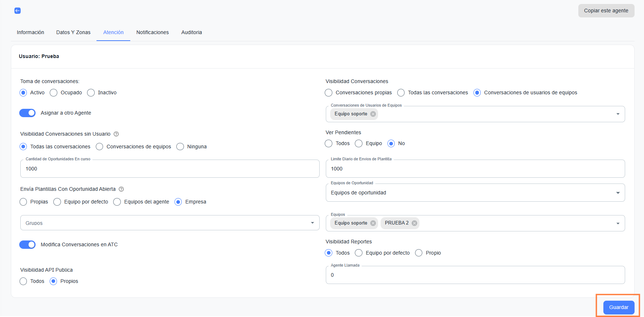The height and width of the screenshot is (317, 644).
Task: Toggle the Asignar a otro Agente switch
Action: click(x=28, y=113)
